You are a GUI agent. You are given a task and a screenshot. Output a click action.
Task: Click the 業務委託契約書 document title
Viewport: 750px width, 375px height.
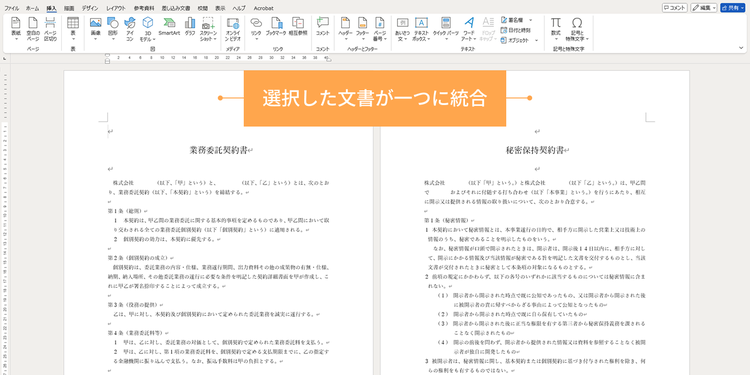coord(219,150)
